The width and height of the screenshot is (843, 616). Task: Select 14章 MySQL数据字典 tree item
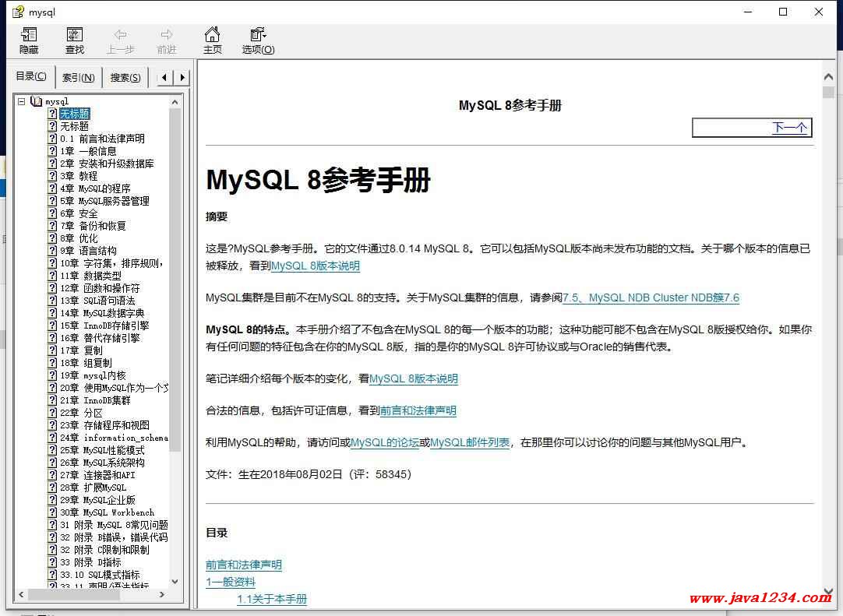click(102, 313)
